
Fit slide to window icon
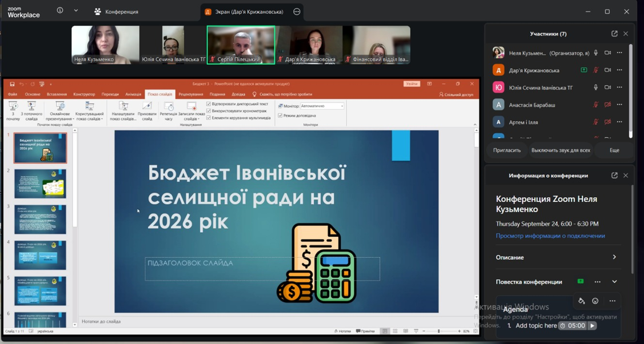point(475,331)
